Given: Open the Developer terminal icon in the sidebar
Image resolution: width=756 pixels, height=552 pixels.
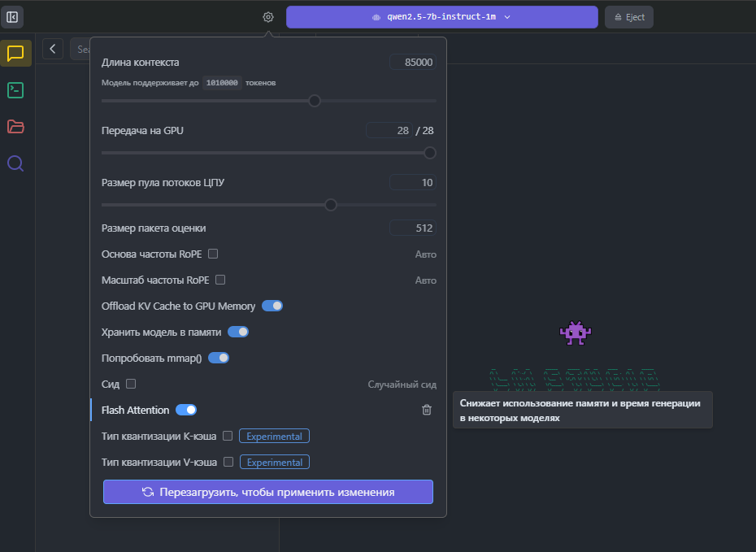Looking at the screenshot, I should (15, 90).
